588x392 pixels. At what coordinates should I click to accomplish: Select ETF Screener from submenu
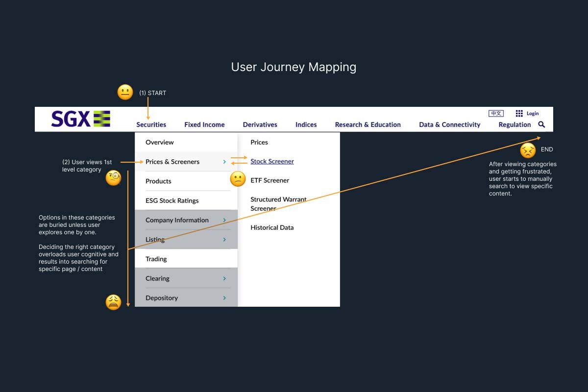[269, 180]
